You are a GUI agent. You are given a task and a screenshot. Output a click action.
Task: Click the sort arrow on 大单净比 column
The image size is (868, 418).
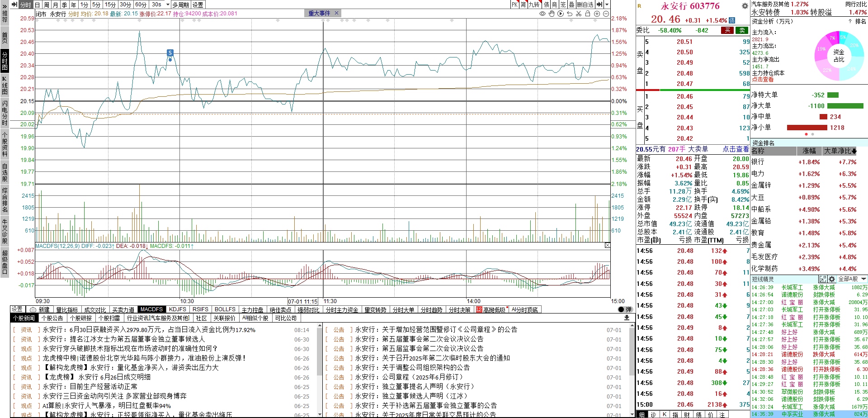[854, 151]
